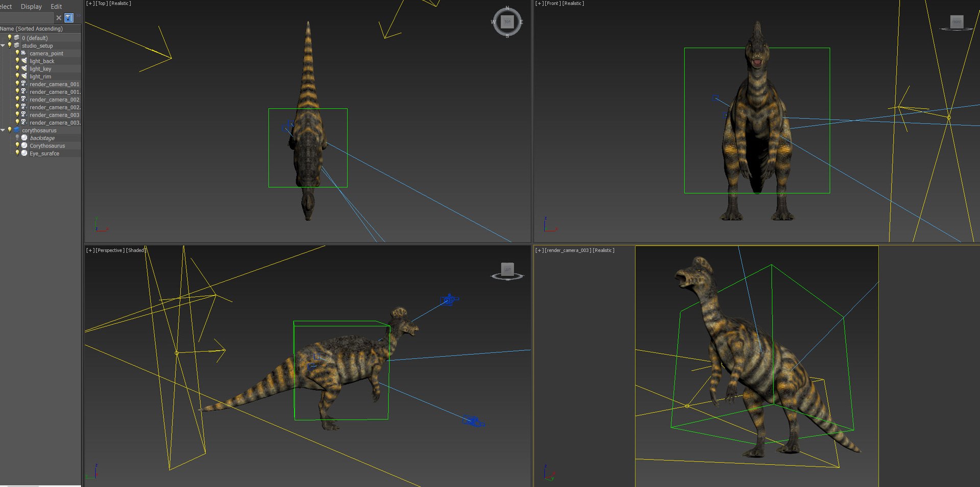Toggle visibility bulb of 0 (default) layer

[x=9, y=37]
